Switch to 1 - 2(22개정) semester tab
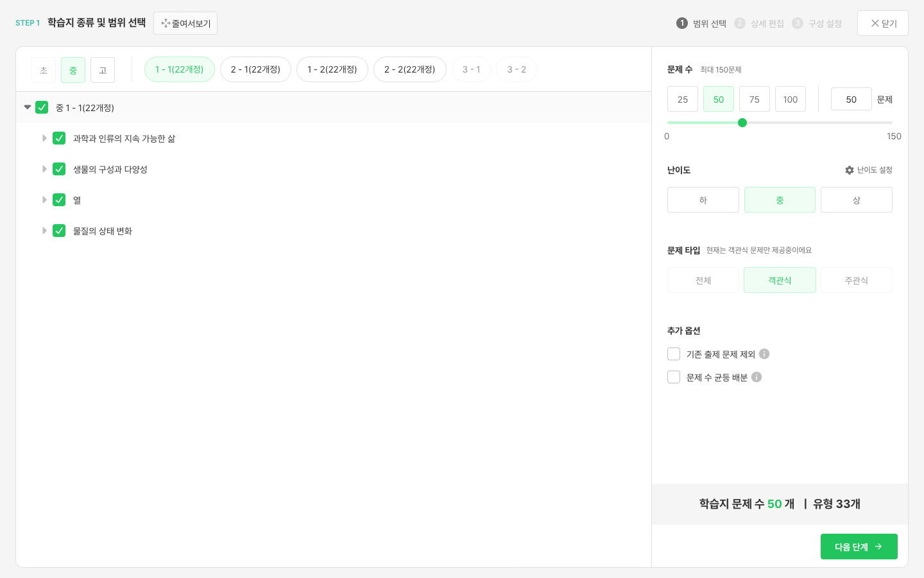The width and height of the screenshot is (924, 578). [332, 69]
